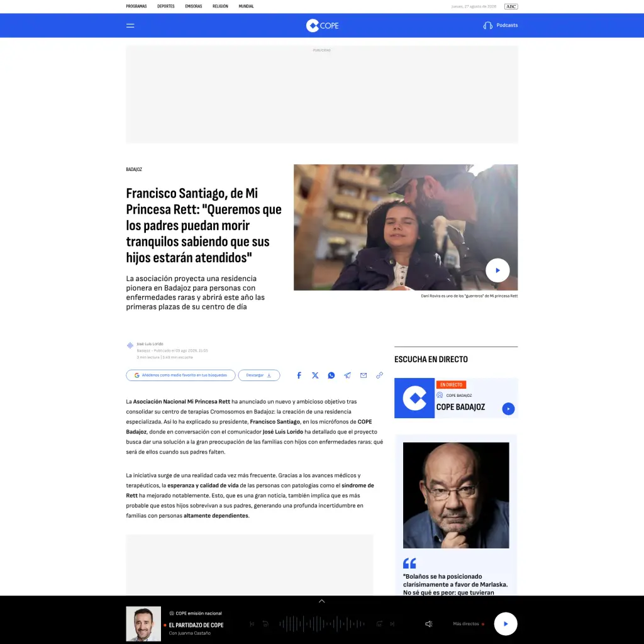Open Podcasts from the header
Viewport: 644px width, 644px height.
[500, 25]
